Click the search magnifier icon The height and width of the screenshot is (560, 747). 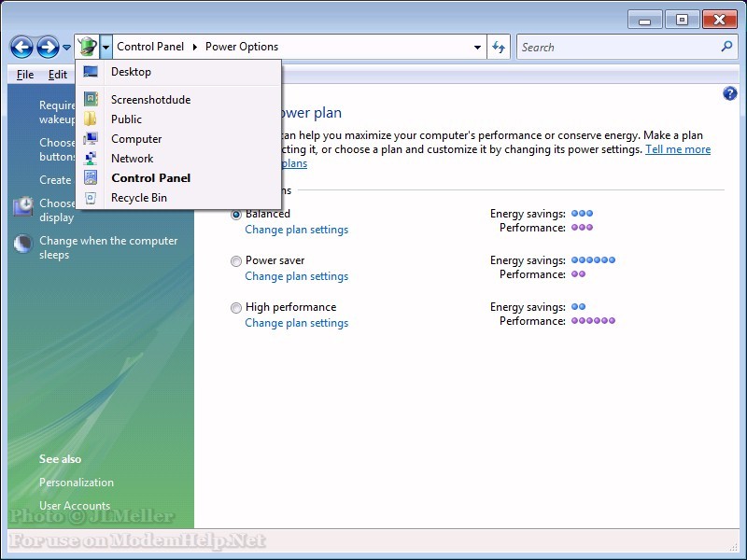click(x=726, y=47)
